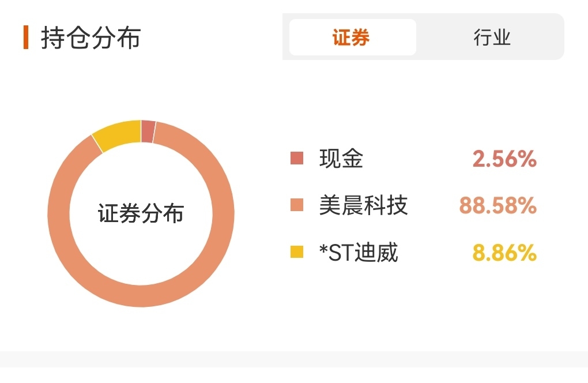Select the 现金 legend label

(x=341, y=158)
